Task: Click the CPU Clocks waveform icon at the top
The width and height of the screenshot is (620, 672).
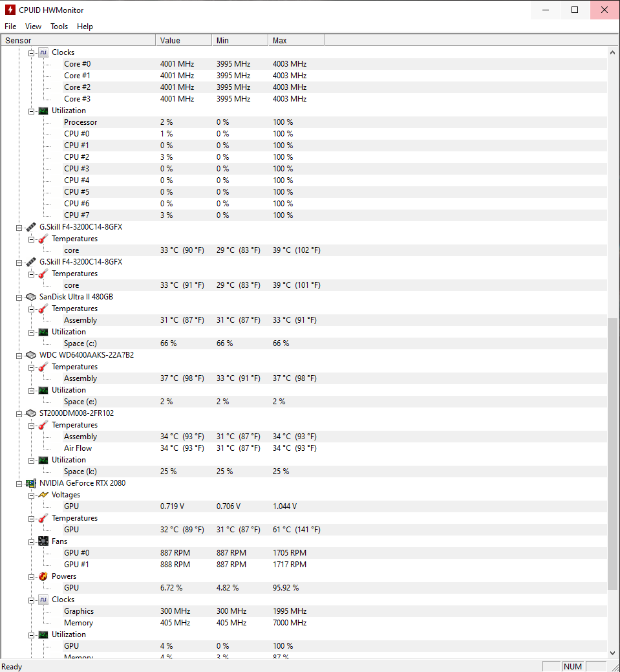Action: click(x=43, y=52)
